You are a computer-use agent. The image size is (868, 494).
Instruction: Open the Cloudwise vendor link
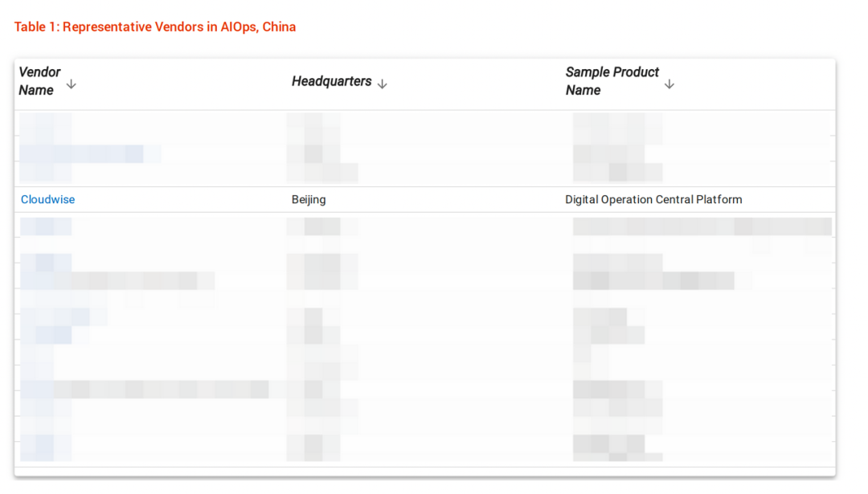[x=48, y=199]
